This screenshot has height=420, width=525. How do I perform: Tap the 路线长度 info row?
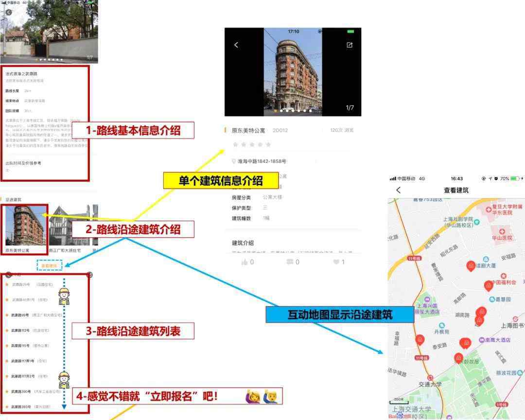[x=18, y=91]
